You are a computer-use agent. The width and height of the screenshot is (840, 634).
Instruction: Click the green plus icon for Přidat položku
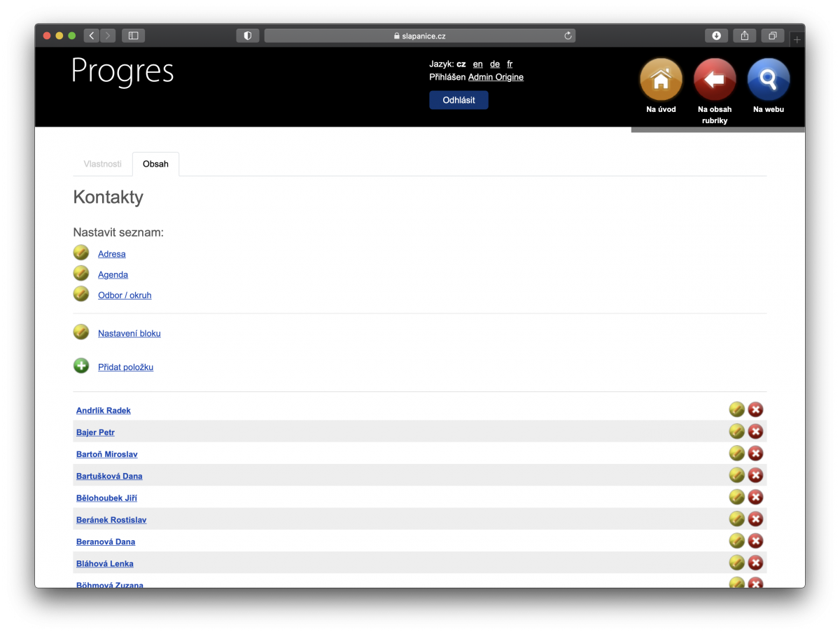pyautogui.click(x=81, y=365)
